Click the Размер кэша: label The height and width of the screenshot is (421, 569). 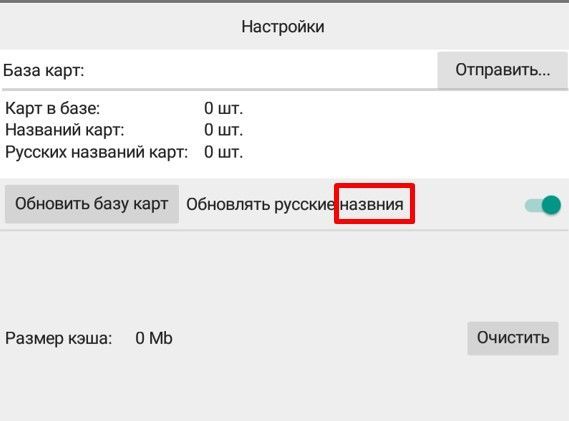[x=59, y=339]
